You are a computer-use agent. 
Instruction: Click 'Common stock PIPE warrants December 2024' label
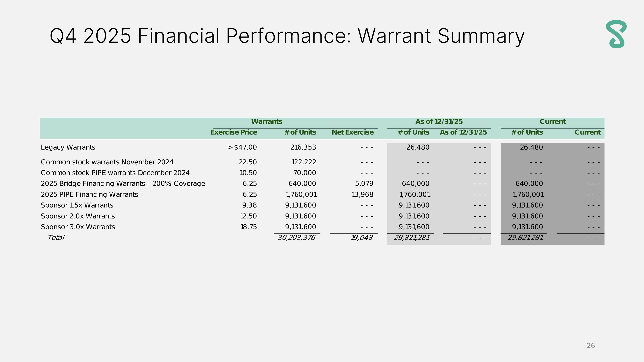[x=115, y=173]
